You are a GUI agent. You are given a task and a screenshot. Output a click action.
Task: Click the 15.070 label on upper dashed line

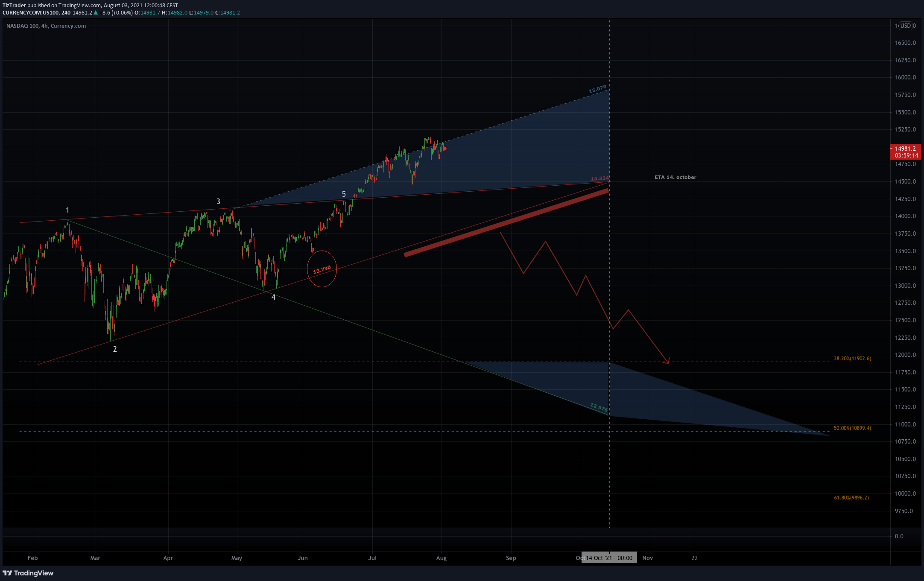(598, 89)
